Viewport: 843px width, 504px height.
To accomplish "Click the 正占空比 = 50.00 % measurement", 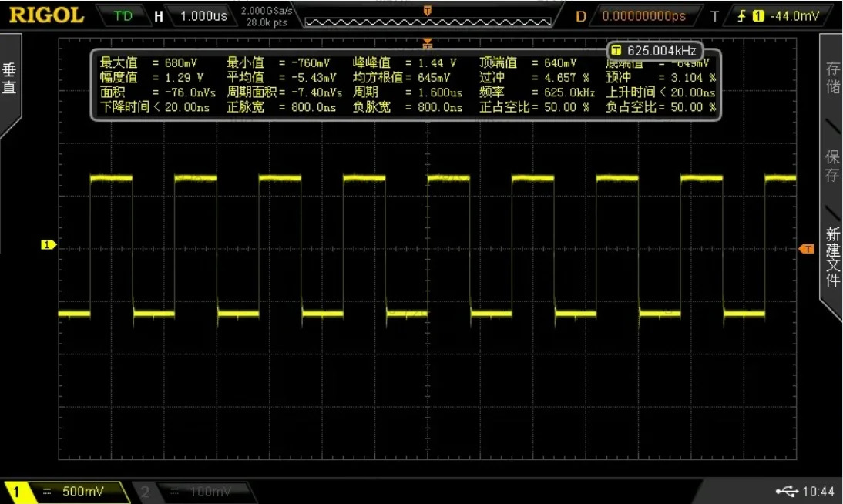I will 535,107.
